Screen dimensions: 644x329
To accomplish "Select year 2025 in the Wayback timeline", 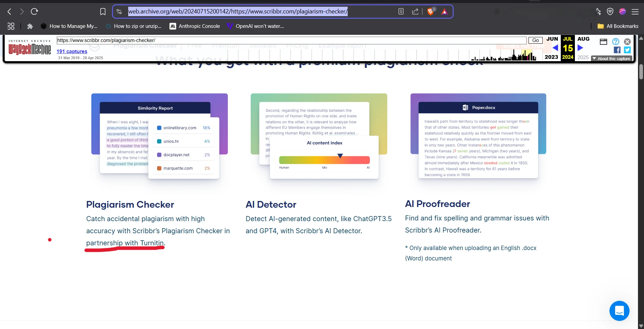I will (583, 57).
